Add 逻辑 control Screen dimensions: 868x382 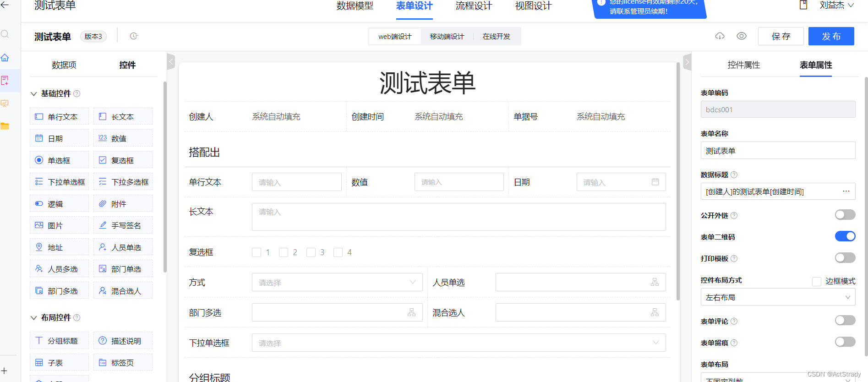59,204
